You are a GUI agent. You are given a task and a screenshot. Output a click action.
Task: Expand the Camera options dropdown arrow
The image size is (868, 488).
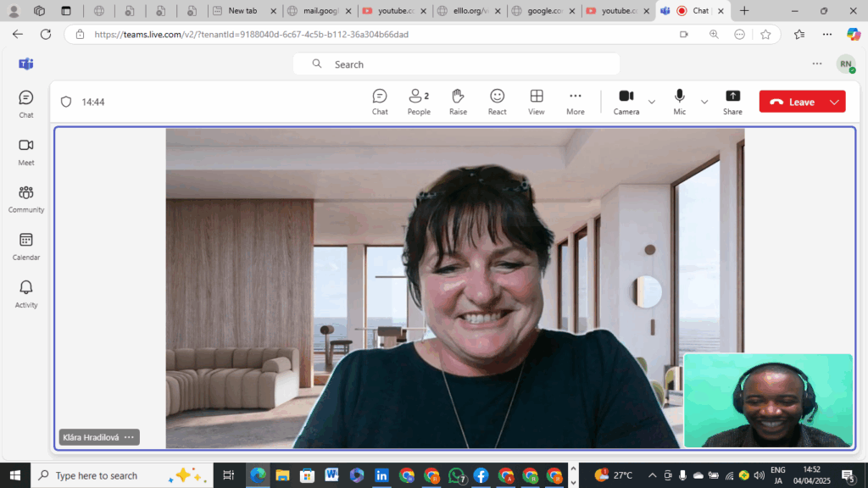(x=652, y=103)
